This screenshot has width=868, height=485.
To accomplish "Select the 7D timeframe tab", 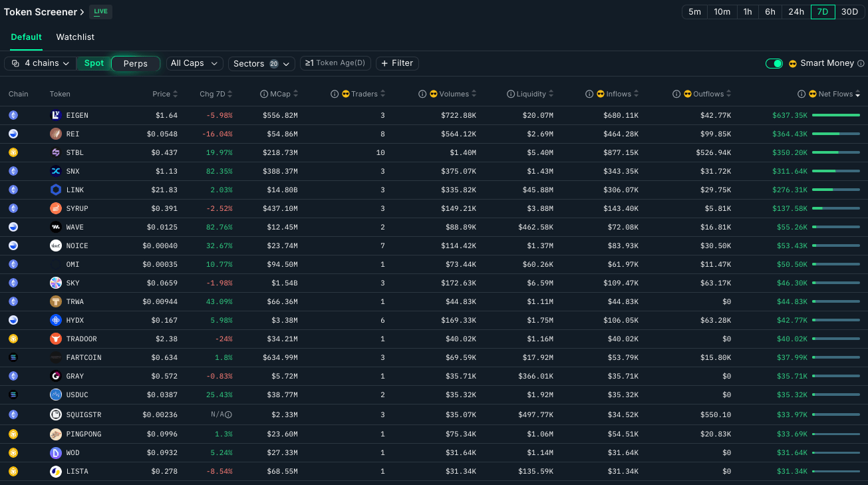I will (823, 12).
